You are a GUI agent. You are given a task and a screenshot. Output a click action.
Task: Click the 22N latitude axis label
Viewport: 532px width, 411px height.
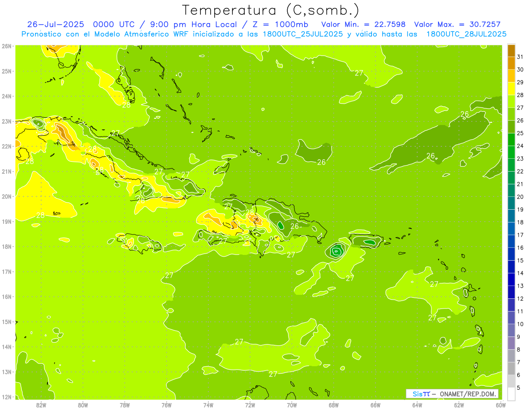pos(6,146)
